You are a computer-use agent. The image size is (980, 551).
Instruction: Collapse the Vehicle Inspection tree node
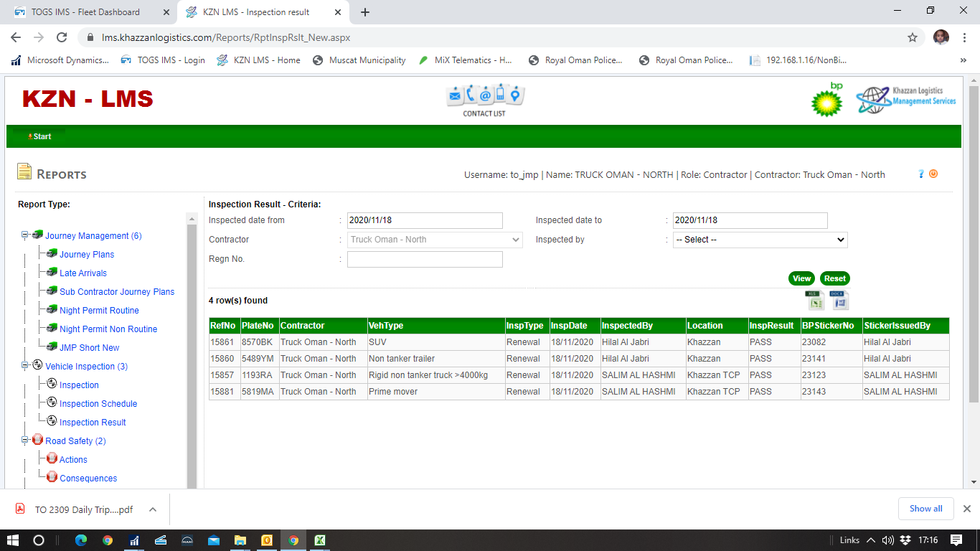tap(25, 366)
